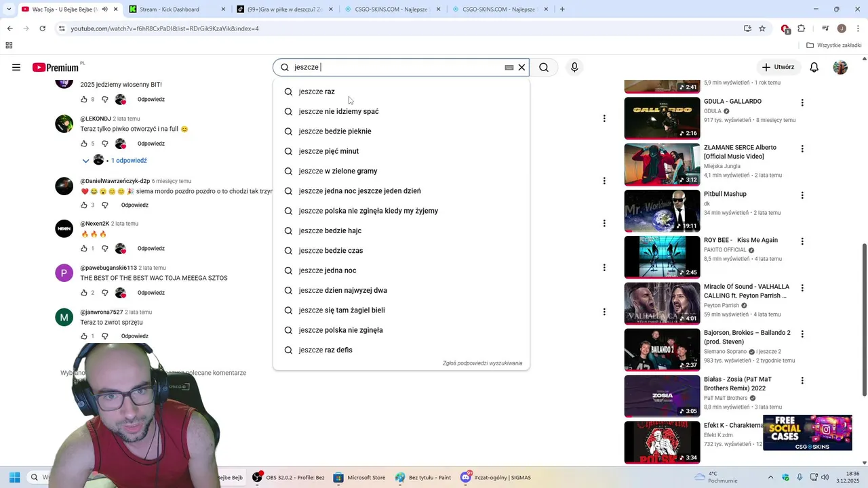
Task: Open the Windows Start button
Action: pos(14,477)
